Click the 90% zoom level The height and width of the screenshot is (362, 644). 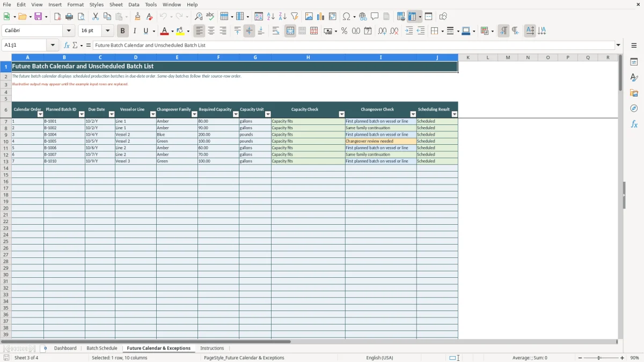pos(634,358)
